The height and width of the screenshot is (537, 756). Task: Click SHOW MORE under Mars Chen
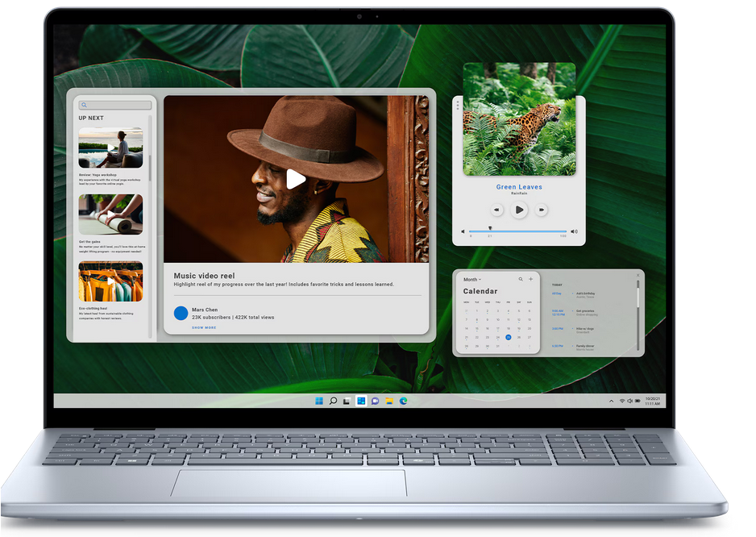click(x=204, y=327)
